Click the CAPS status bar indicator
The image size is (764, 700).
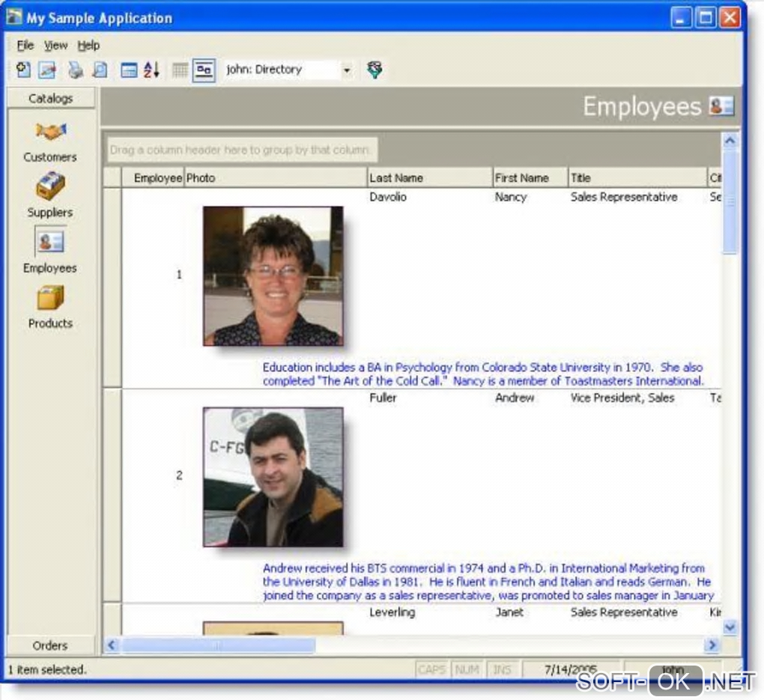pos(431,670)
